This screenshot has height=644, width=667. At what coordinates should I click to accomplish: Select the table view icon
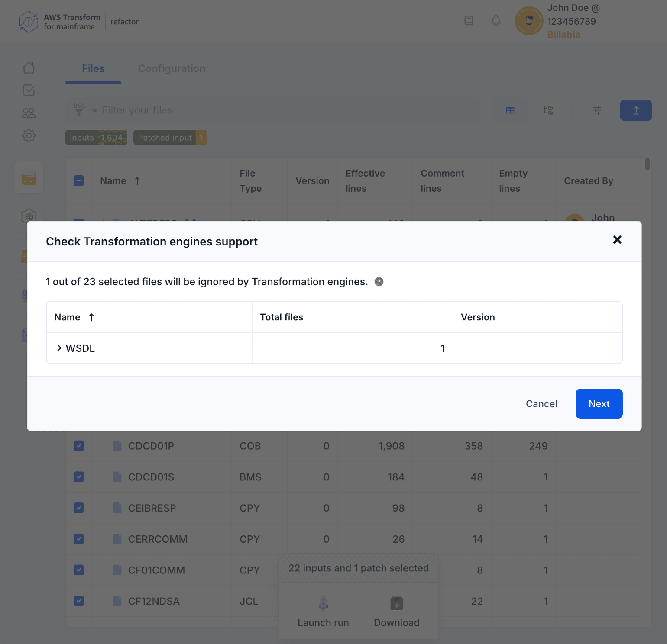pos(510,110)
